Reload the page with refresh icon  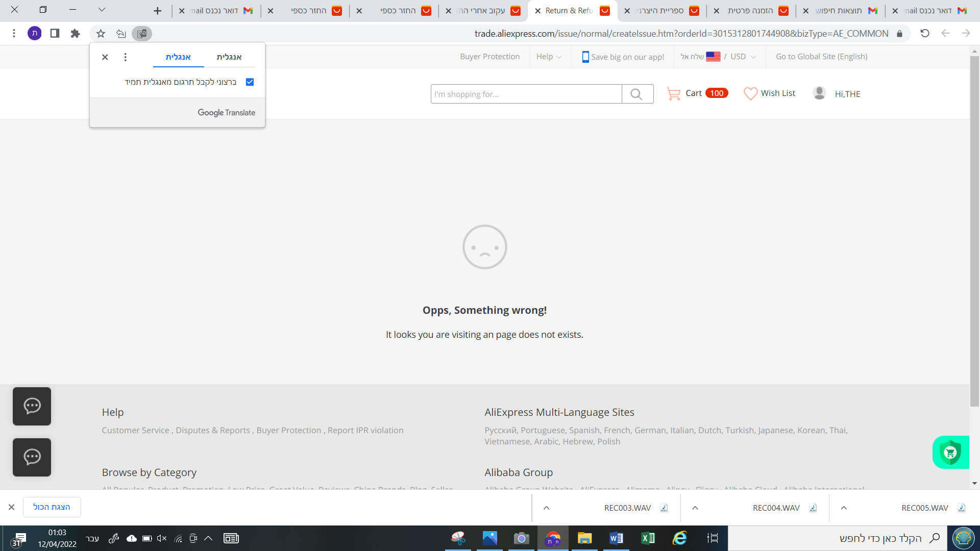924,34
